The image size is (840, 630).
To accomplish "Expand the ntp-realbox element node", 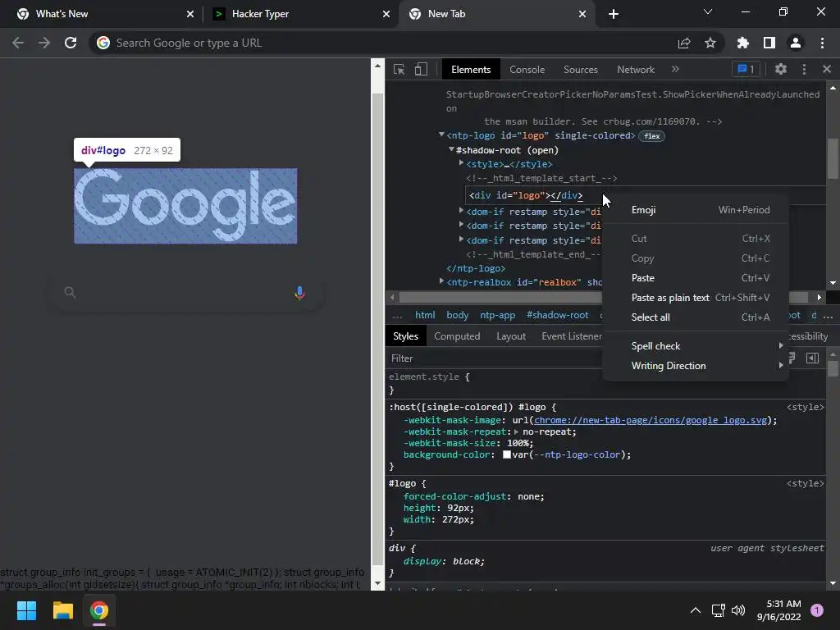I will 441,281.
